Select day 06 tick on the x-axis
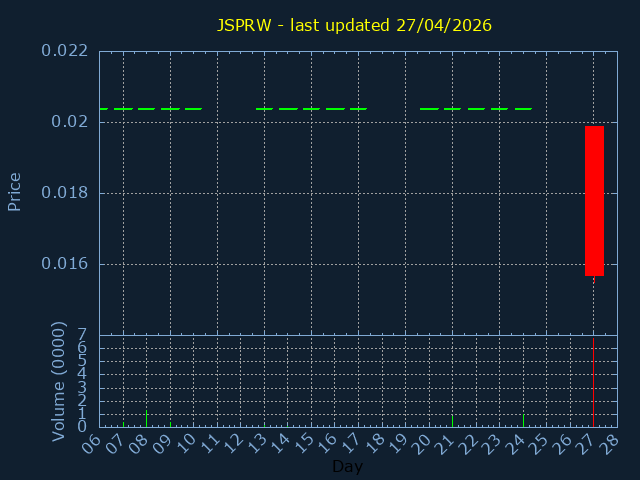Image resolution: width=640 pixels, height=480 pixels. (91, 443)
